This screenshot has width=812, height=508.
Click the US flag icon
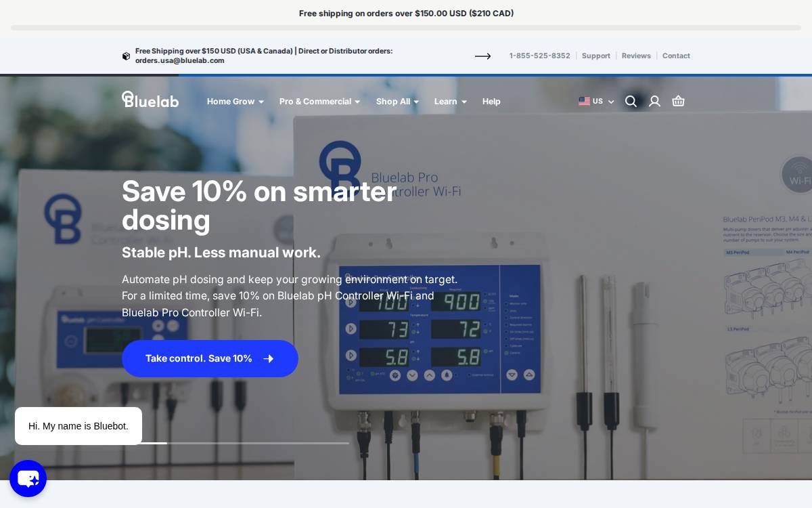(x=584, y=102)
